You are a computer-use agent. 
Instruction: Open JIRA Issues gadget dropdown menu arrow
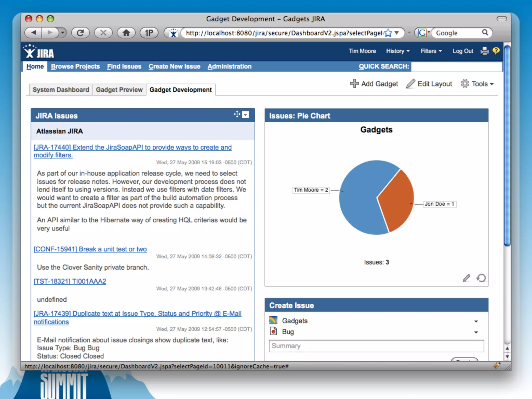pyautogui.click(x=245, y=115)
